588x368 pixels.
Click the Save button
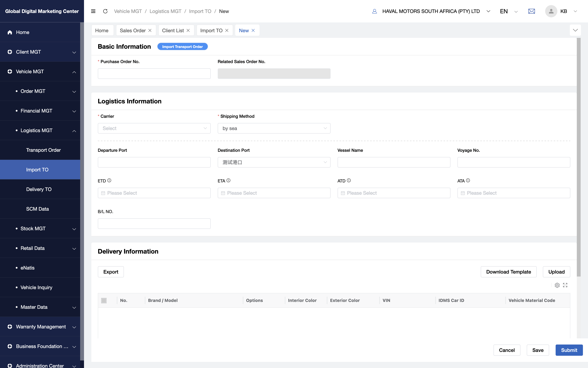tap(538, 350)
